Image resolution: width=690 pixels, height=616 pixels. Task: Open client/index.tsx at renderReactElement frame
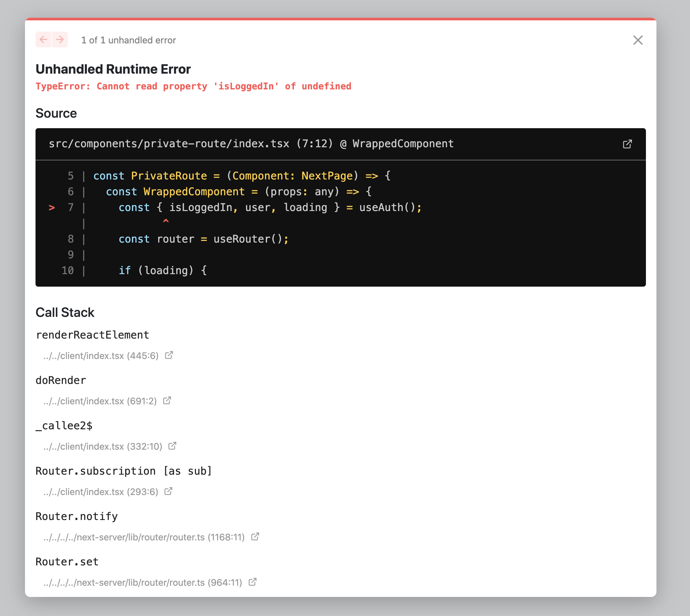[x=169, y=355]
